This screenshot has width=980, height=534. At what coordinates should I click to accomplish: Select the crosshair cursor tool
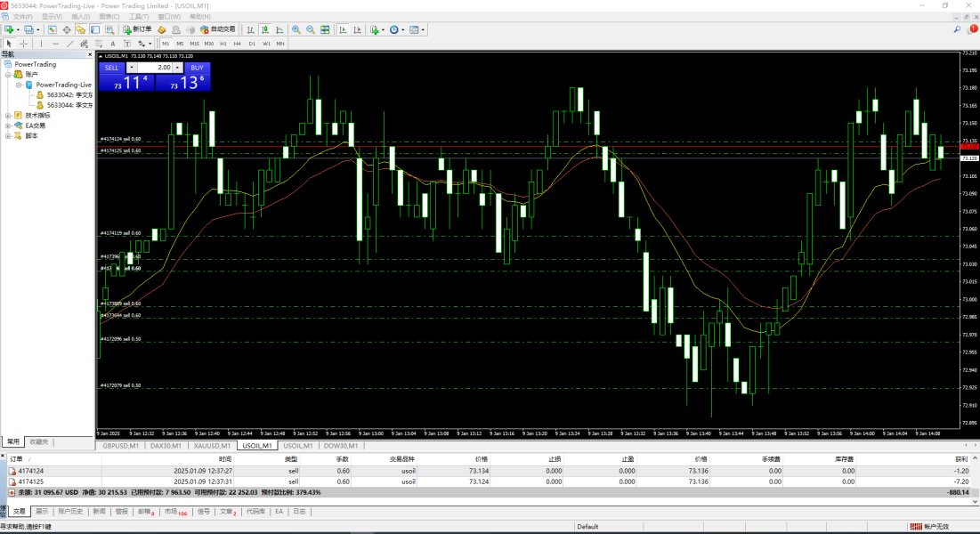(x=24, y=43)
